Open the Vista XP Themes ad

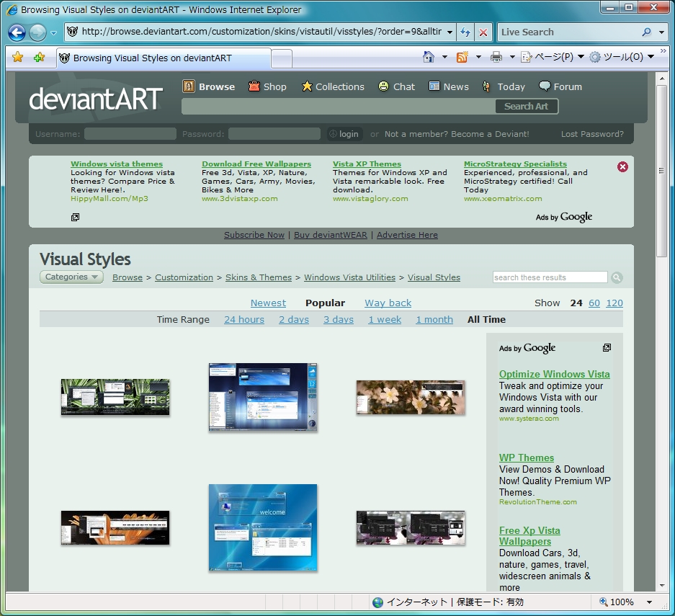tap(367, 164)
